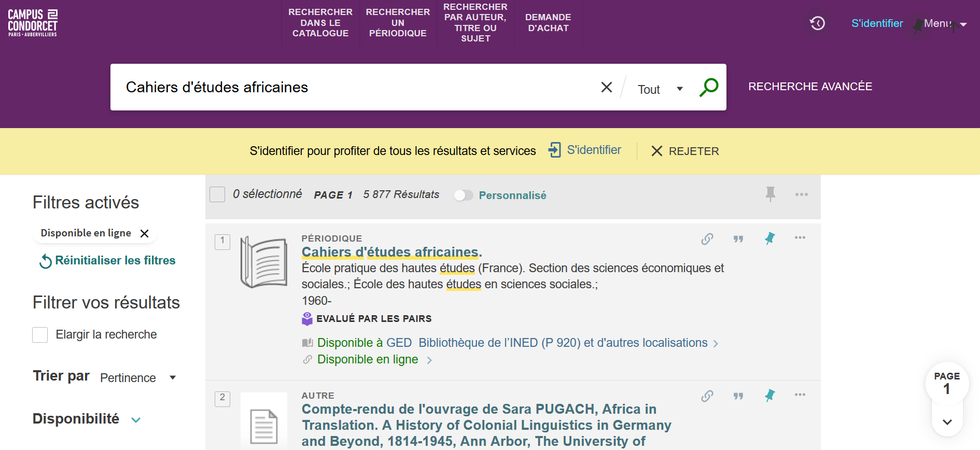Open Demande d'achat
Image resolution: width=980 pixels, height=450 pixels.
click(548, 22)
